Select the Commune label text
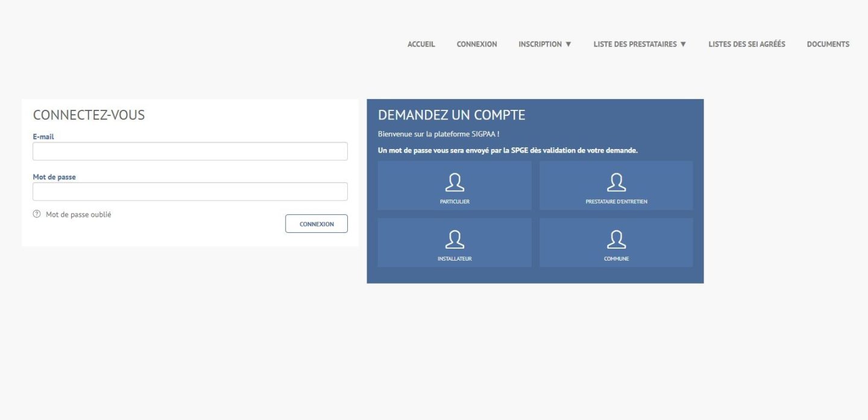The width and height of the screenshot is (868, 420). point(616,259)
